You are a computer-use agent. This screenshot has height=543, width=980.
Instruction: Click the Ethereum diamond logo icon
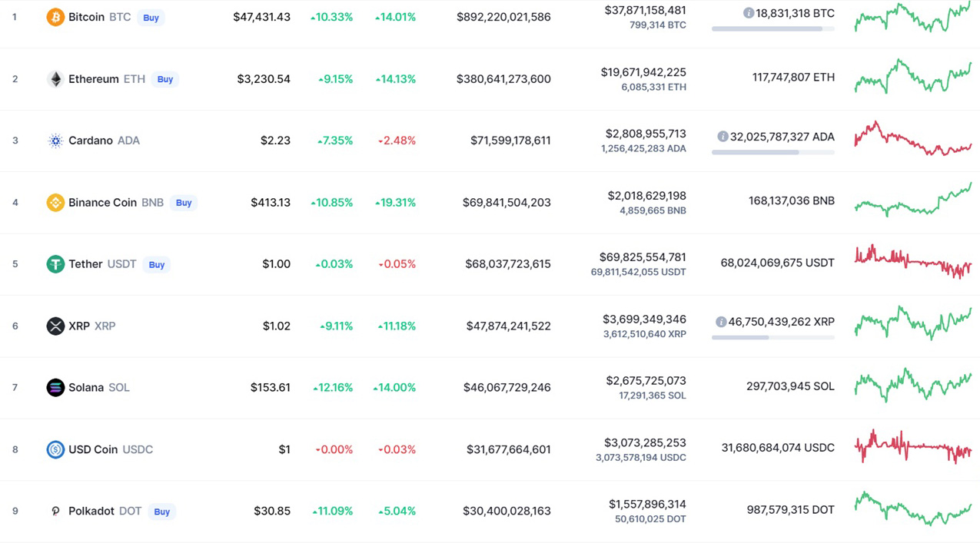pos(55,79)
